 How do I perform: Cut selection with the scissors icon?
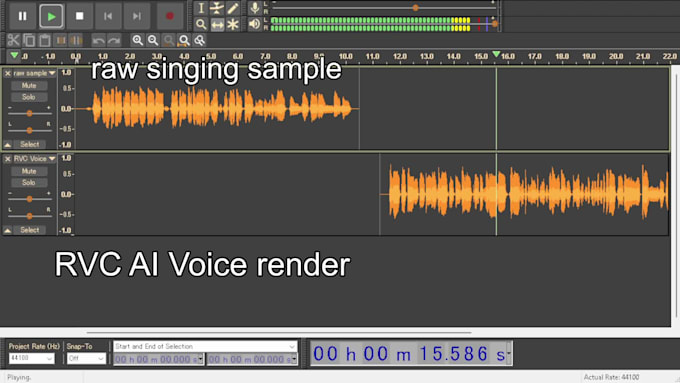(x=13, y=40)
